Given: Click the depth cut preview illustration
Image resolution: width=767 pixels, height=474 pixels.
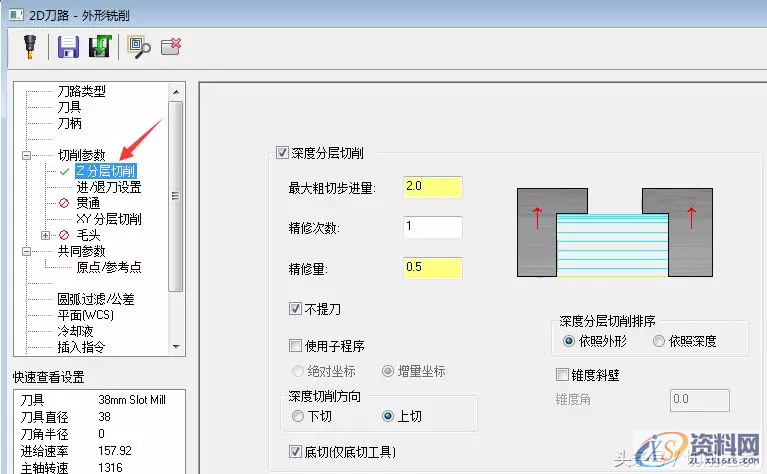Looking at the screenshot, I should click(x=615, y=232).
